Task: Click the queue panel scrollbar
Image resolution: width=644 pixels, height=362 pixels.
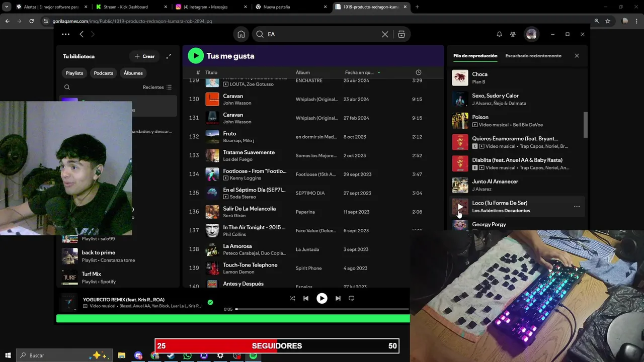Action: click(x=585, y=125)
